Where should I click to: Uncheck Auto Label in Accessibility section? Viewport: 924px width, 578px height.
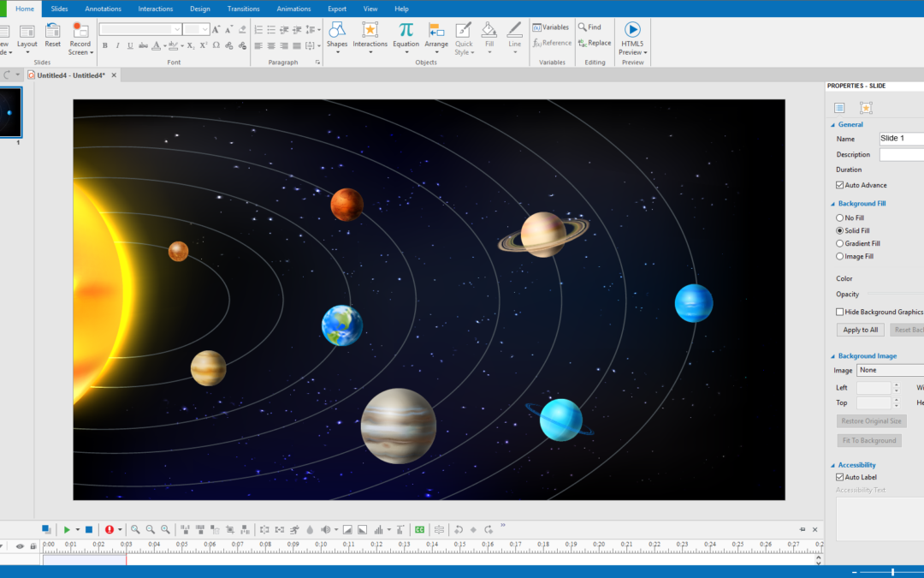[x=839, y=477]
